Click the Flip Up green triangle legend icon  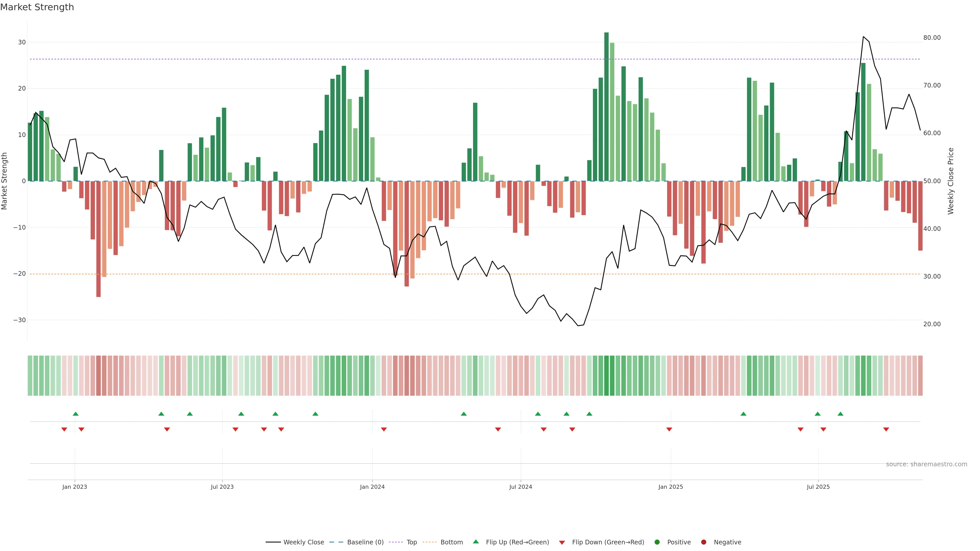[x=475, y=542]
